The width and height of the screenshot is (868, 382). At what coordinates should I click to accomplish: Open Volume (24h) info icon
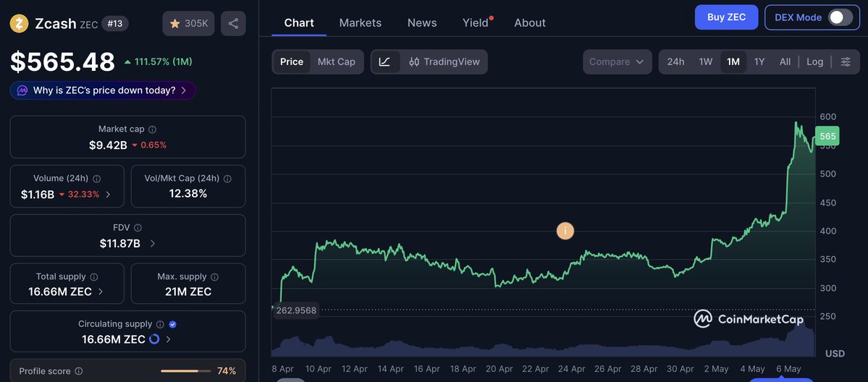(x=96, y=178)
